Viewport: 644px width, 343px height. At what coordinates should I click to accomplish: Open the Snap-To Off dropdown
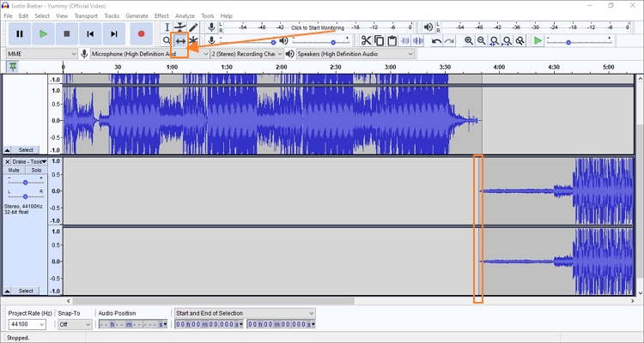click(x=75, y=324)
